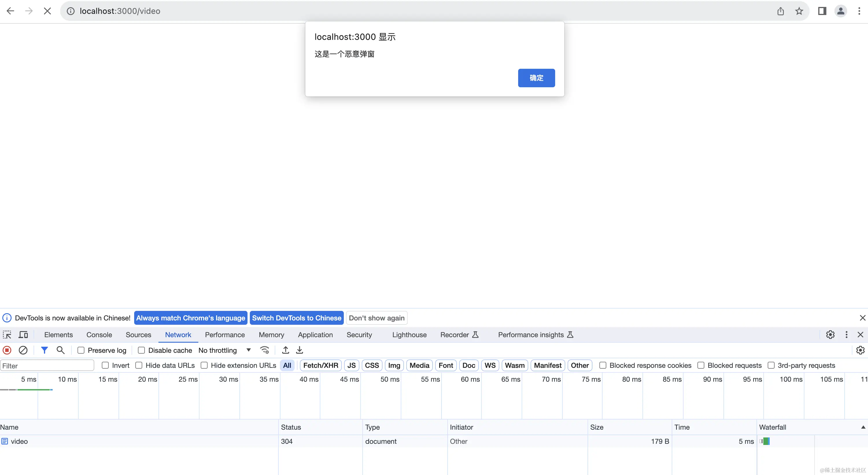The width and height of the screenshot is (868, 475).
Task: Activate the inspect element picker icon
Action: click(7, 335)
